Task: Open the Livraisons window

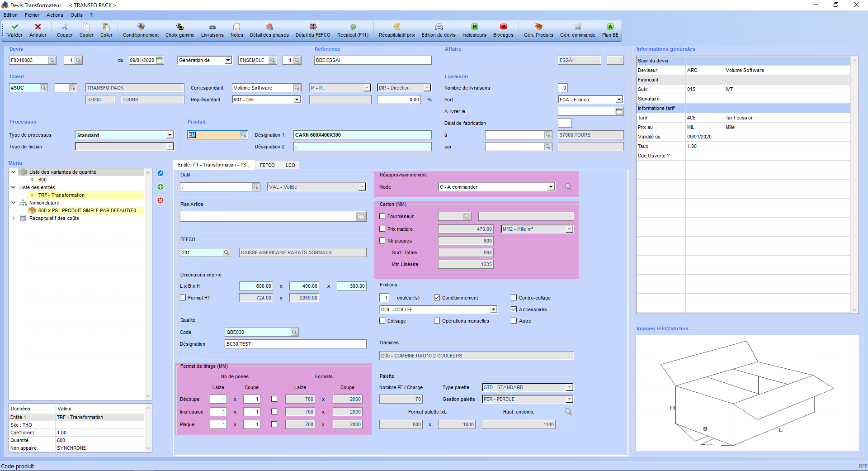Action: tap(212, 30)
